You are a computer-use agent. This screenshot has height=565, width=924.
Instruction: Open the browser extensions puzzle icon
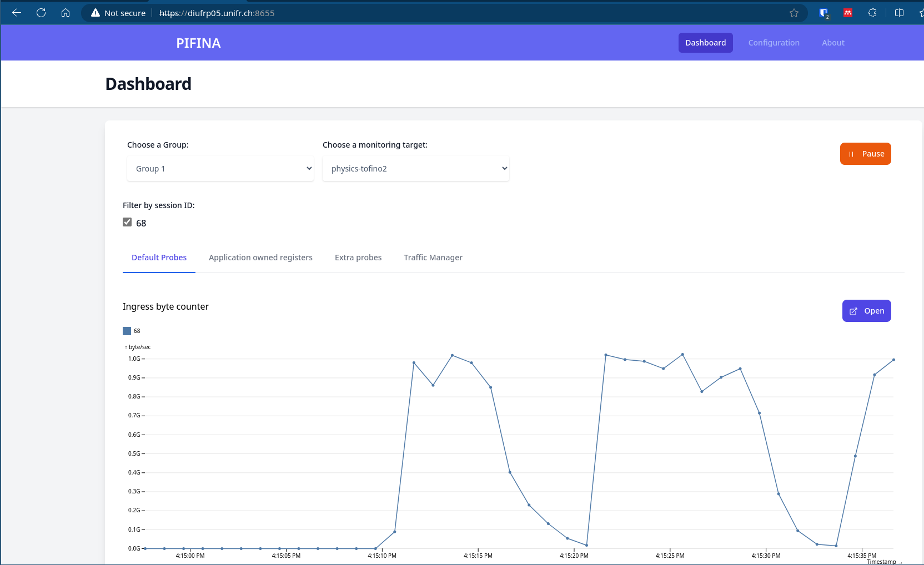tap(872, 13)
